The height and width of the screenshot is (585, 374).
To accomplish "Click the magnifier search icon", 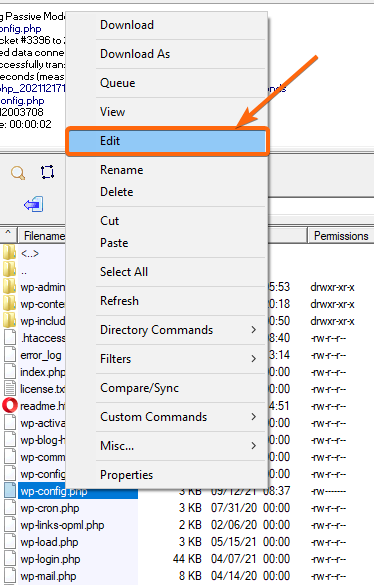I will click(x=18, y=173).
